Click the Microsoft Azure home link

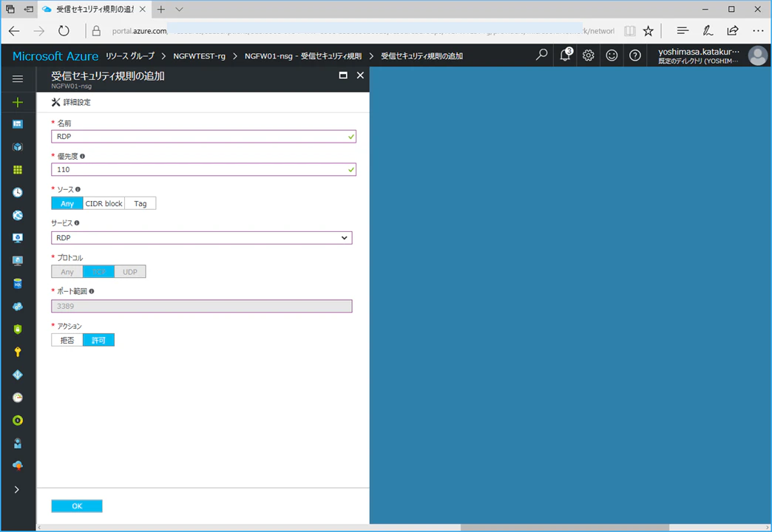55,56
